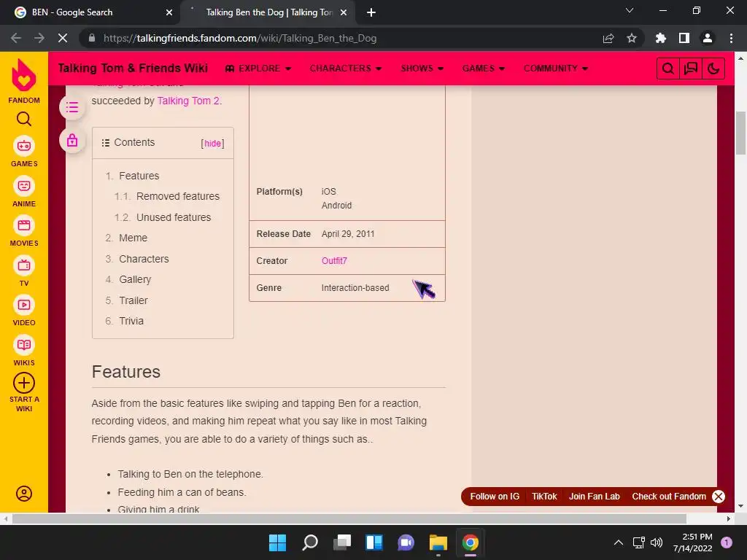Open the Movies section in Fandom sidebar
The image size is (747, 560).
[x=24, y=231]
